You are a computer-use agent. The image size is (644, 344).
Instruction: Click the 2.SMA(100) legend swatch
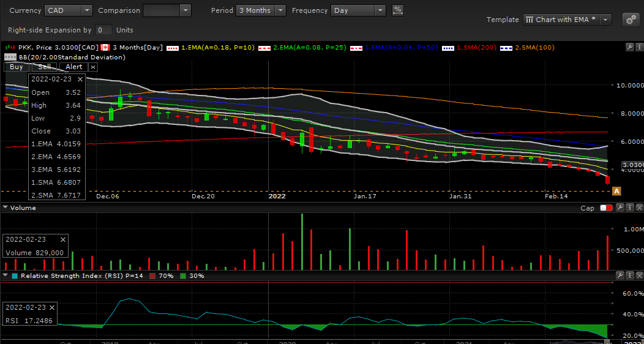point(505,48)
